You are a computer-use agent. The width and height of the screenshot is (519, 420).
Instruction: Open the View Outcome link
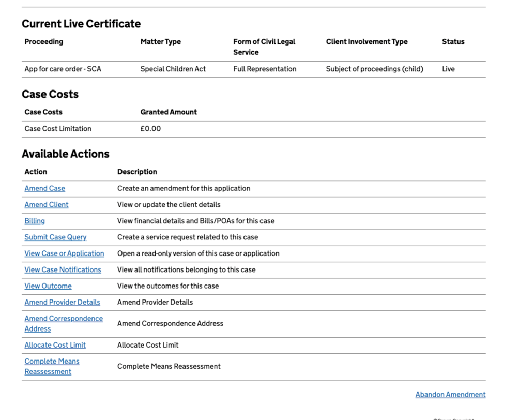coord(48,286)
